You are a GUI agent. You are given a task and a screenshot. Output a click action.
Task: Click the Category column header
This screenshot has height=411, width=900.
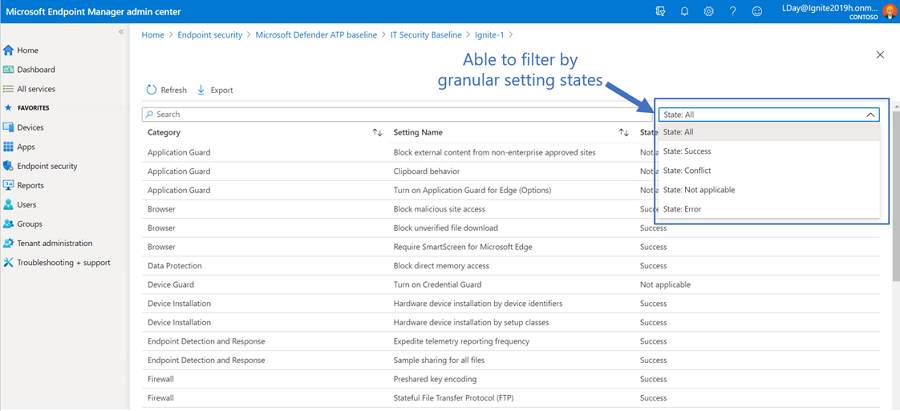click(x=164, y=133)
